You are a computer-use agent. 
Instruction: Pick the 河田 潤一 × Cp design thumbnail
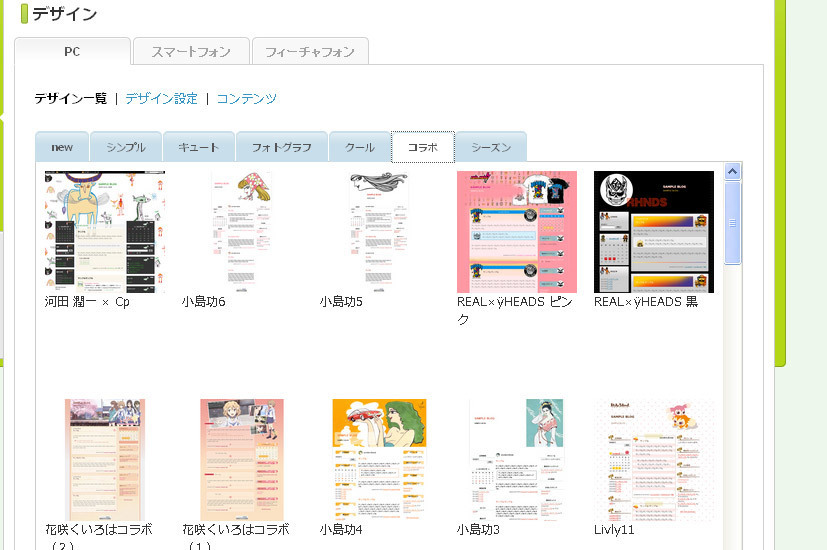point(105,231)
